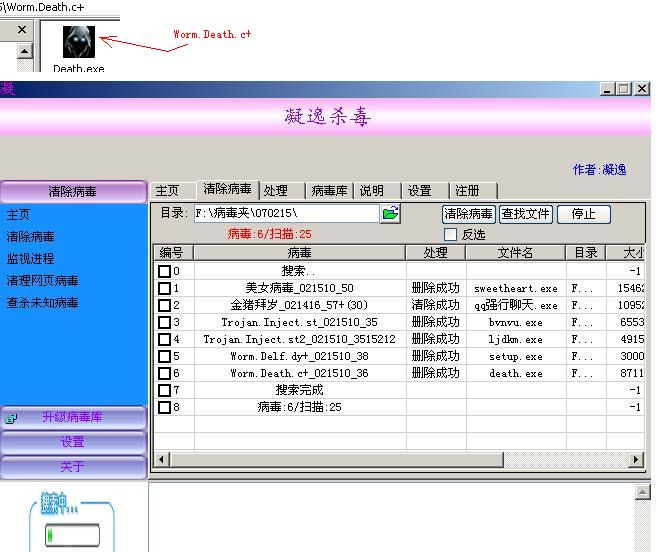Check the box for row 5 Worm.Delf.dy+
Viewport: 664px width, 552px height.
pos(164,356)
